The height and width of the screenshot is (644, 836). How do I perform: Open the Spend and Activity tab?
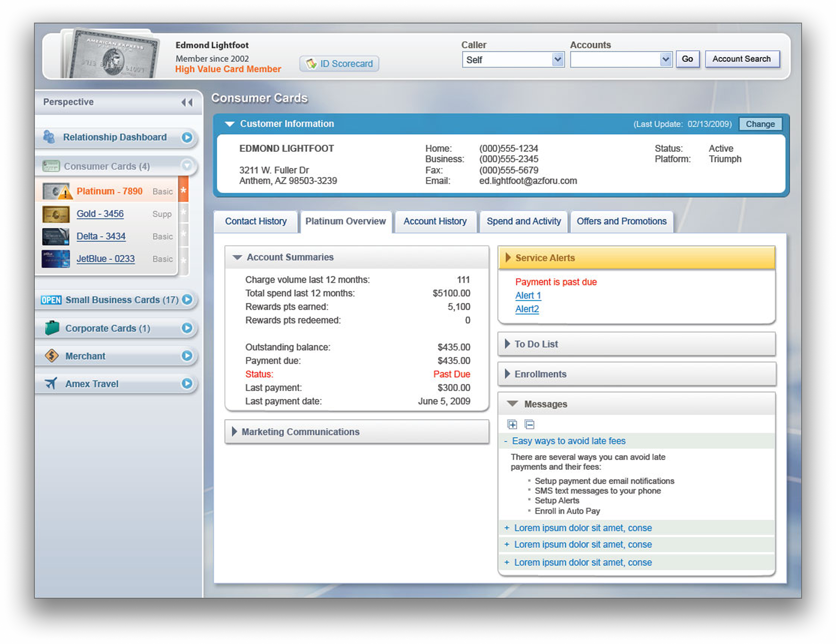(523, 221)
